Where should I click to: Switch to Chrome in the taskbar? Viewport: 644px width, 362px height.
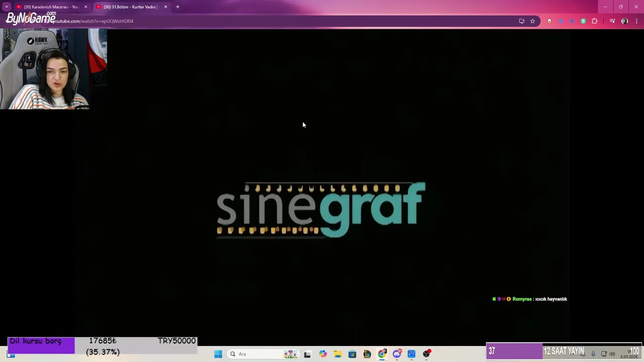pos(382,354)
